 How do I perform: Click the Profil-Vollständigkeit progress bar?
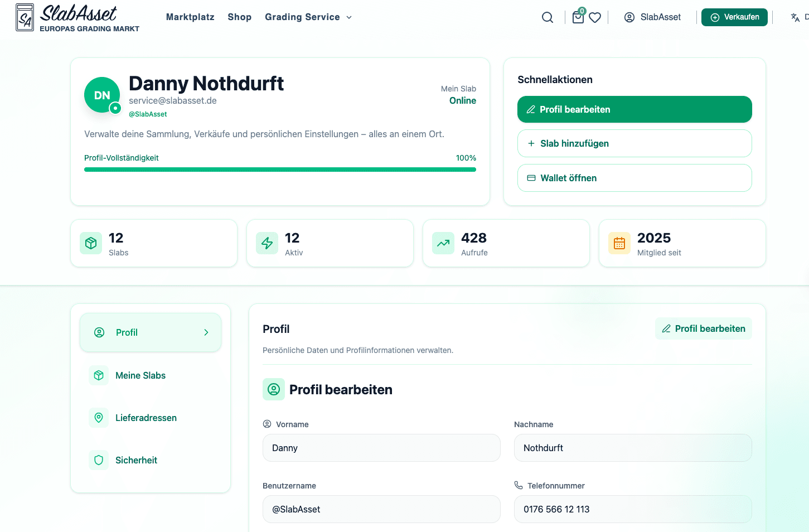(280, 169)
